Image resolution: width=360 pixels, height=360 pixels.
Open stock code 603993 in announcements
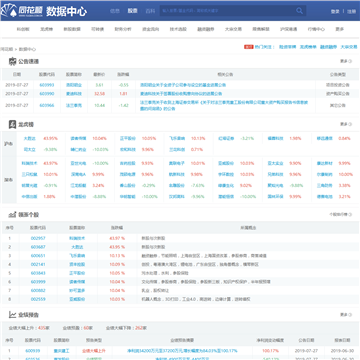point(47,85)
